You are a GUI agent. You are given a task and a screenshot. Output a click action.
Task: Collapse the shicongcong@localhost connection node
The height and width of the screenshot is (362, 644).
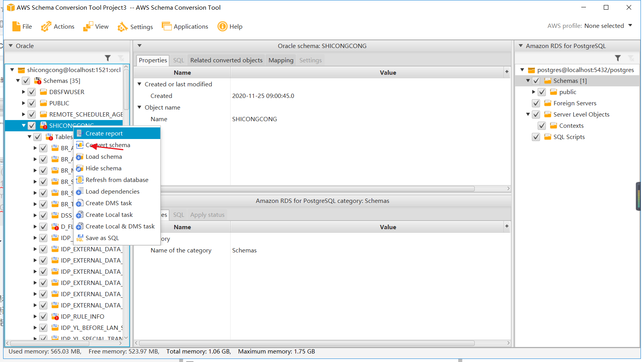click(x=12, y=70)
